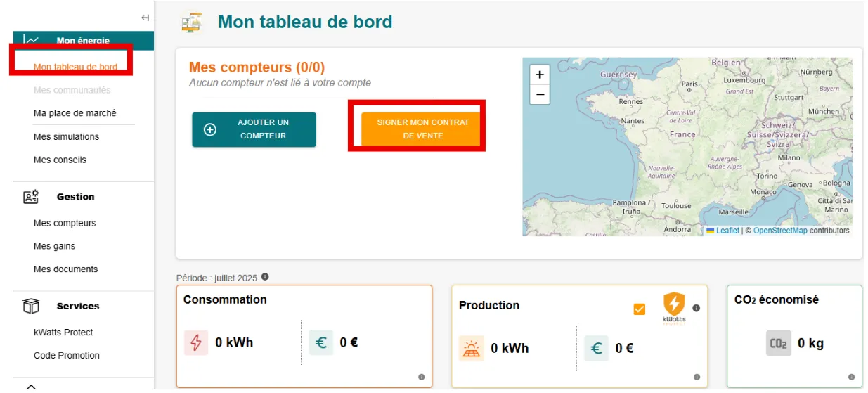Viewport: 868px width, 393px height.
Task: Open the OpenStreetMap attribution link
Action: point(779,231)
